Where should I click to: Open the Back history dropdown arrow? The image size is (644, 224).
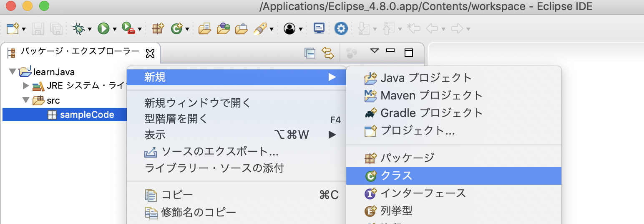pos(443,29)
